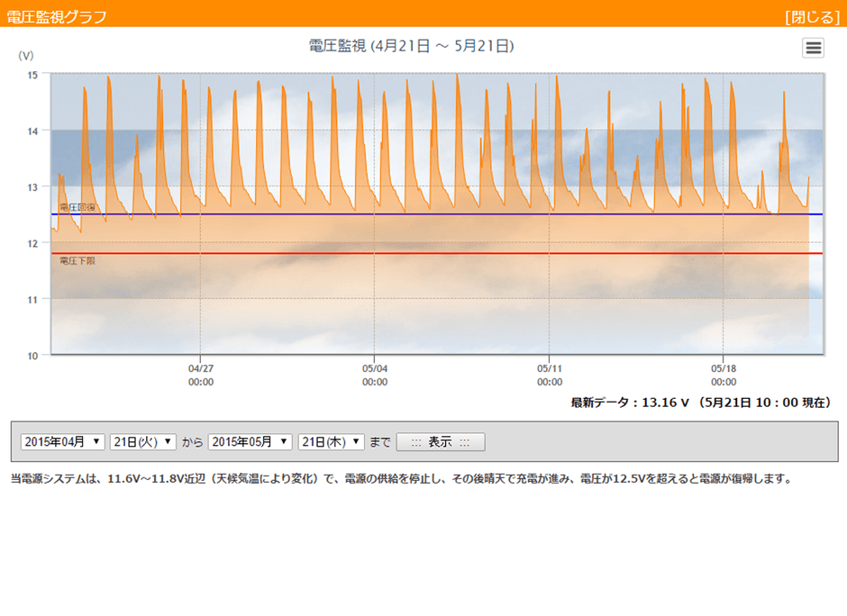This screenshot has height=616, width=847.
Task: Click the 05/04 date axis label
Action: point(376,367)
